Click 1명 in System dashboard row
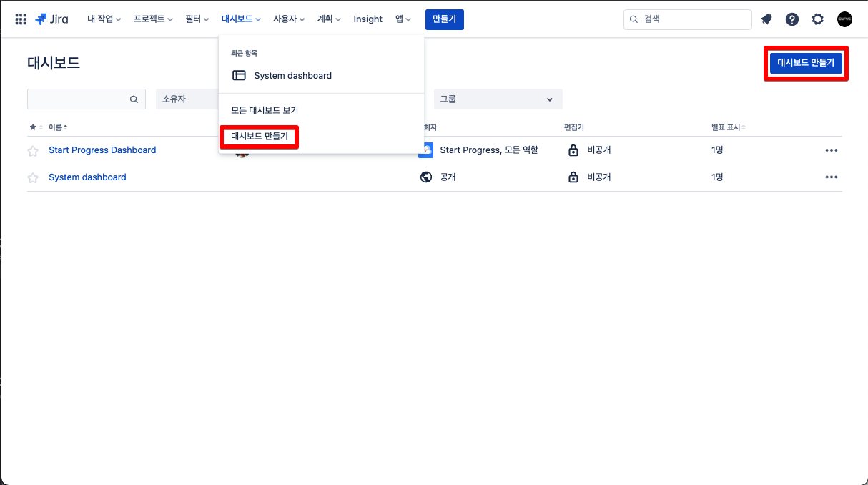The width and height of the screenshot is (868, 485). click(717, 177)
